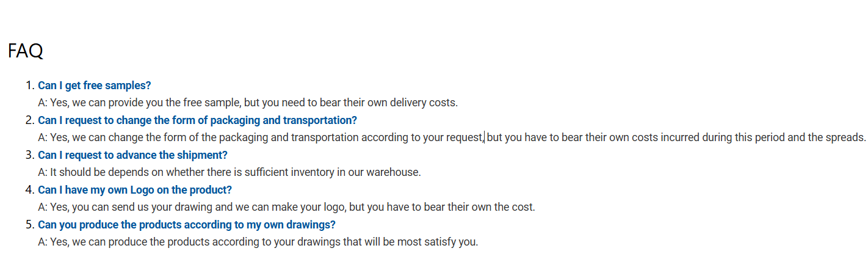The image size is (868, 259).
Task: Click the free sample delivery costs answer
Action: [x=248, y=103]
